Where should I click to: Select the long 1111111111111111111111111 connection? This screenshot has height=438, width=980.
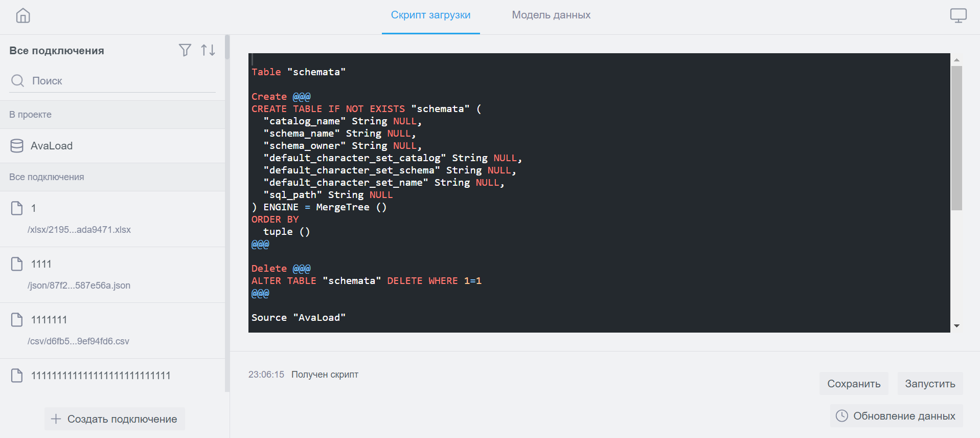pyautogui.click(x=101, y=376)
